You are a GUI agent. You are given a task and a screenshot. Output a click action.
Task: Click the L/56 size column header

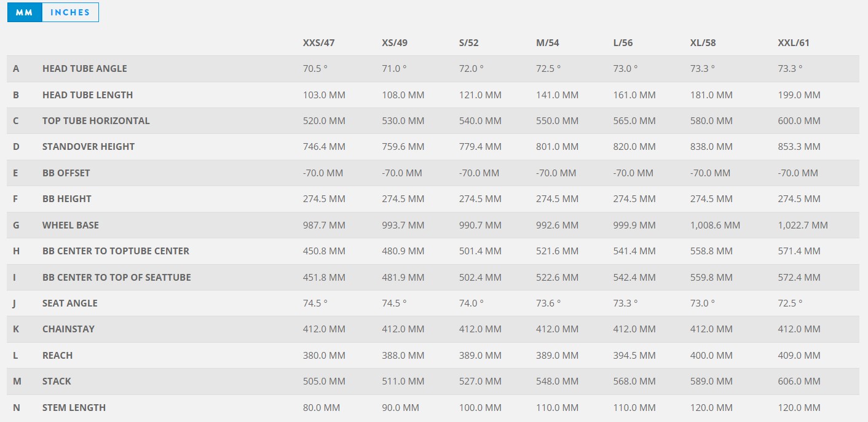(x=623, y=43)
